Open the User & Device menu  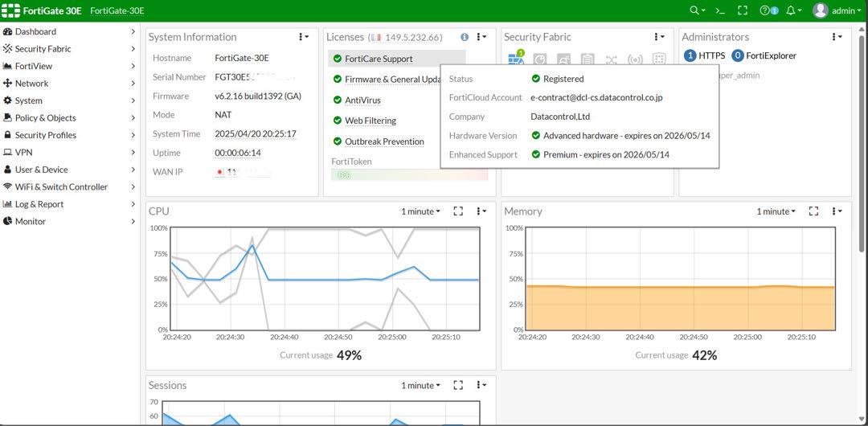pyautogui.click(x=69, y=170)
